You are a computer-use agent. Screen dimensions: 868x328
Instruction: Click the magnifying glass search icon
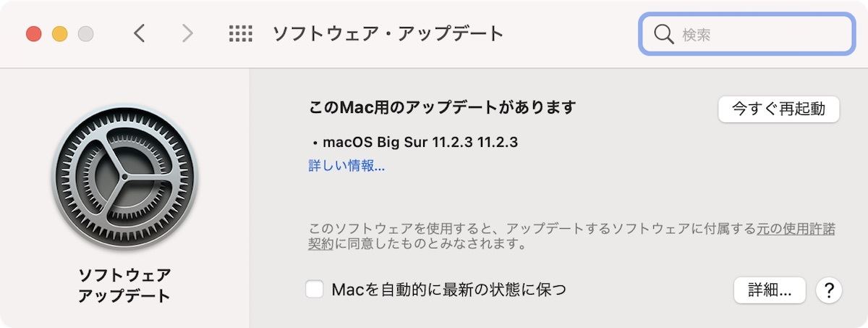coord(663,34)
